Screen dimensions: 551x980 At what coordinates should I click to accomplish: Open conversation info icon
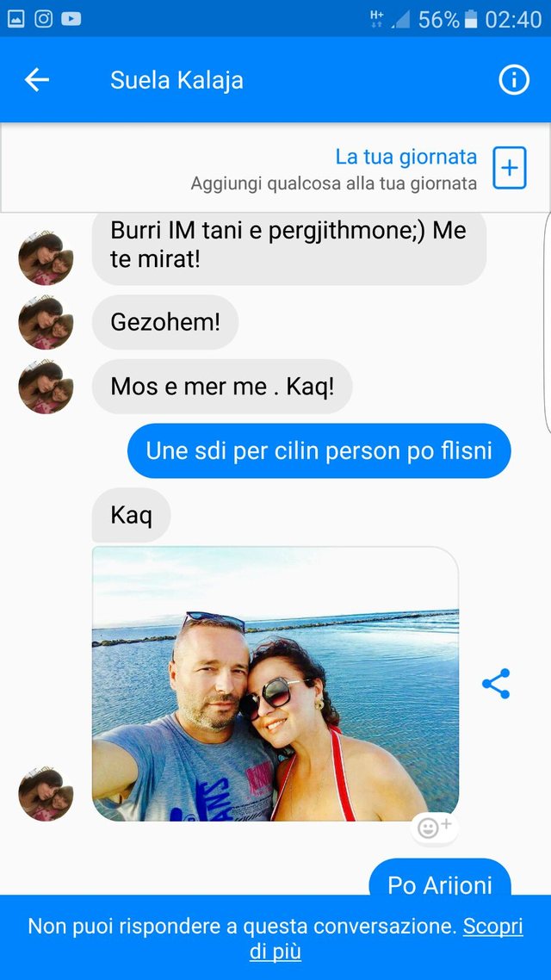[513, 80]
